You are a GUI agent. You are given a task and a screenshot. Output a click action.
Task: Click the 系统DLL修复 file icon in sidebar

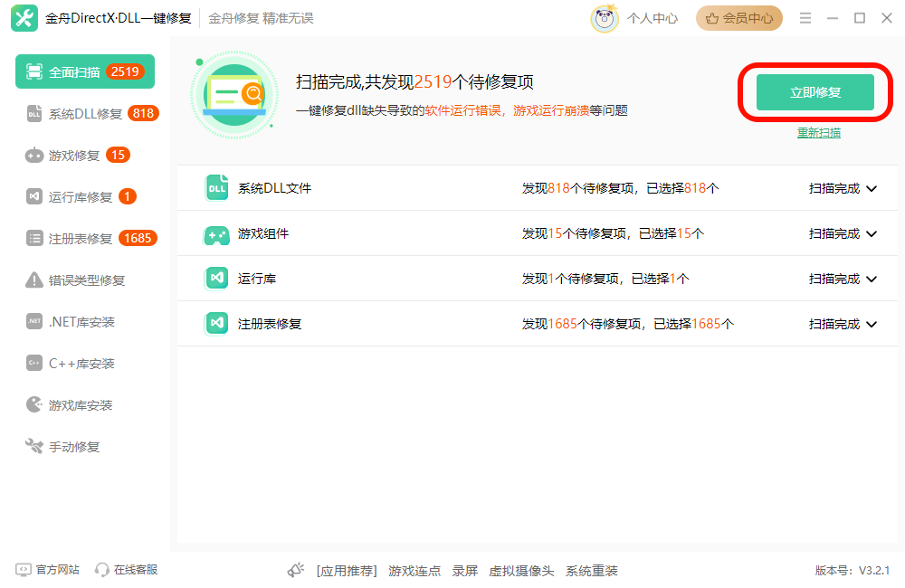pos(34,114)
